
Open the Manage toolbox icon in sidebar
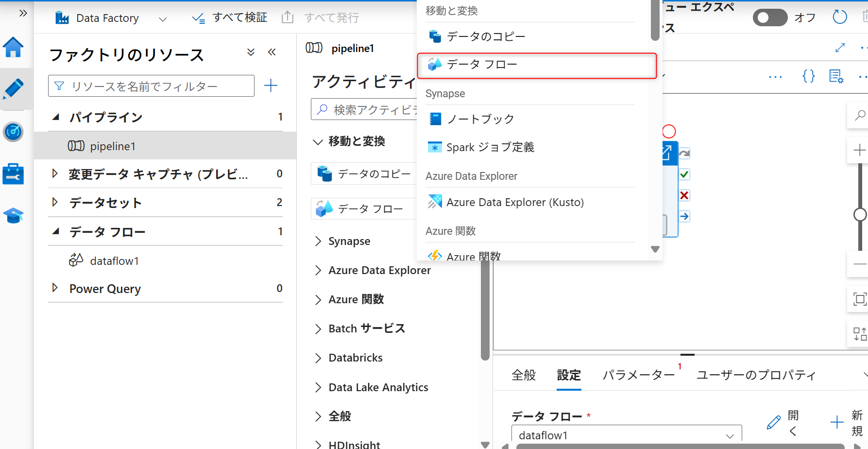click(x=13, y=173)
